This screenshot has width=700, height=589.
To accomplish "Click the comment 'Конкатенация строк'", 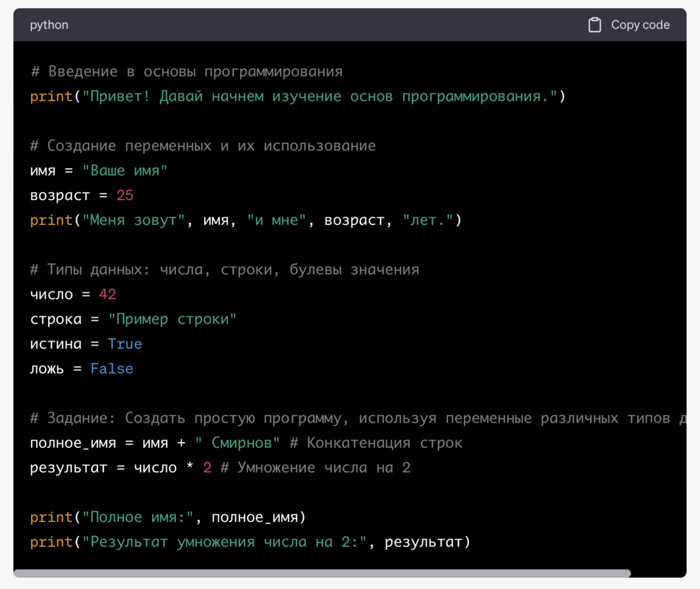I will [x=376, y=443].
